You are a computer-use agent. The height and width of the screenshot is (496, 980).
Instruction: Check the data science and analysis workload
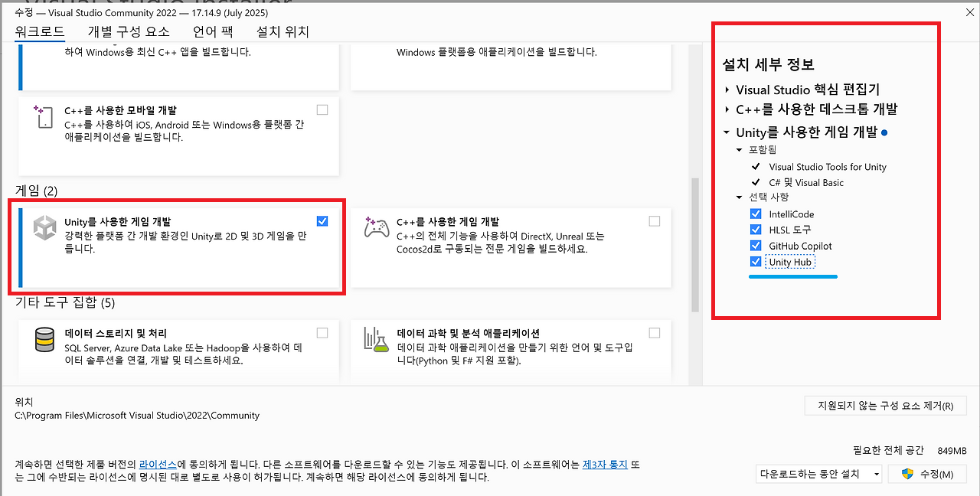(x=654, y=333)
